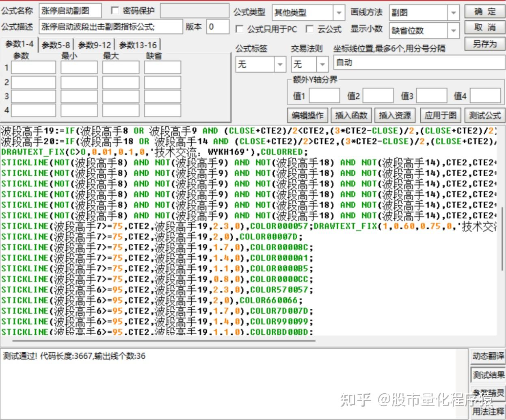506x420 pixels.
Task: Click the line ending COLOR660066
Action: (152, 300)
